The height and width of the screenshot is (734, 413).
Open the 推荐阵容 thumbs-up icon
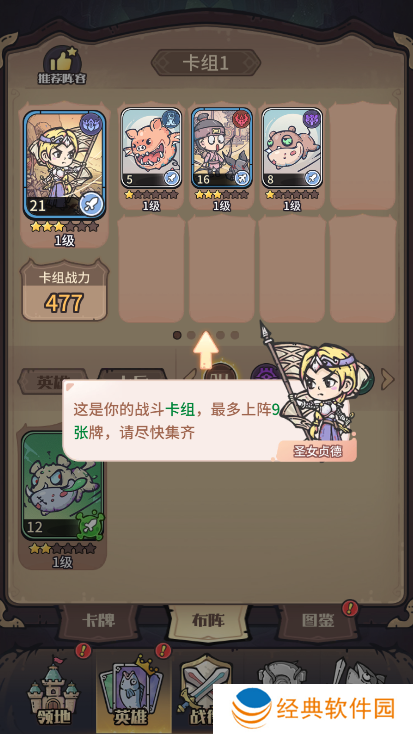62,66
